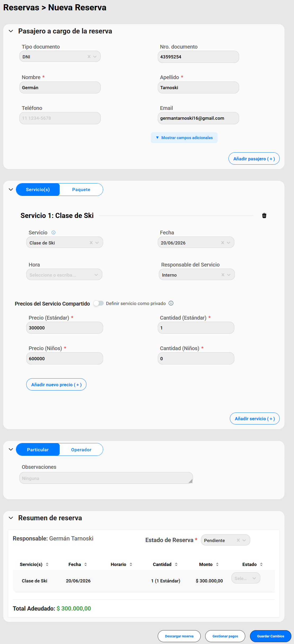The width and height of the screenshot is (294, 644).
Task: Click the info icon next to Servicio label
Action: coord(54,233)
